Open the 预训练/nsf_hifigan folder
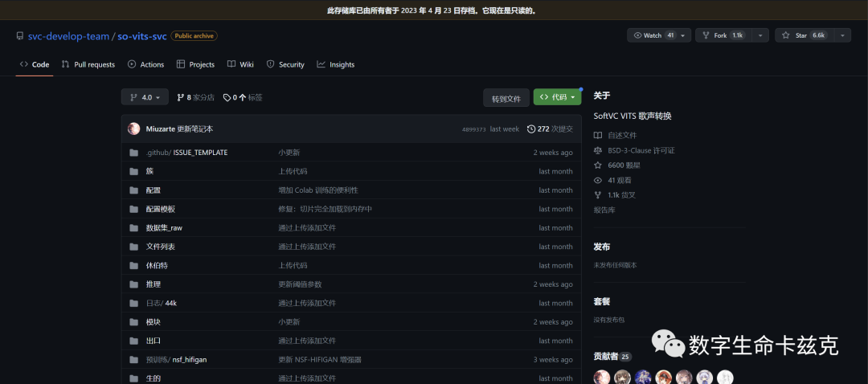Viewport: 868px width, 384px height. 176,360
